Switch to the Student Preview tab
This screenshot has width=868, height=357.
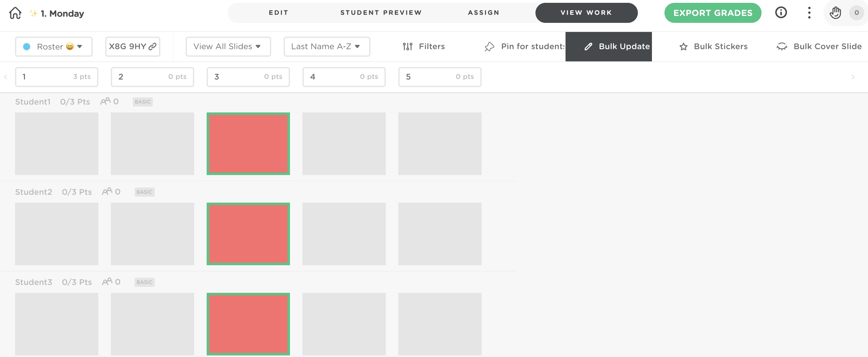[381, 13]
